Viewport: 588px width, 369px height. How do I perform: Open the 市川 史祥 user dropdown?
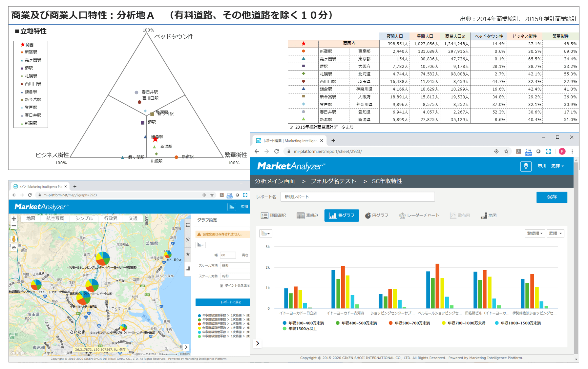pos(551,166)
